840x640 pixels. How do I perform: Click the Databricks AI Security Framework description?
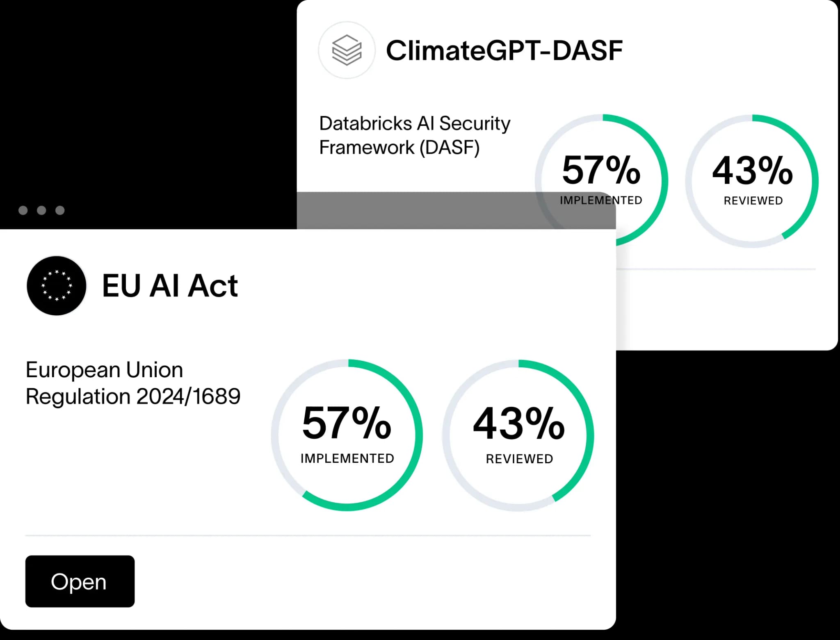(x=414, y=135)
